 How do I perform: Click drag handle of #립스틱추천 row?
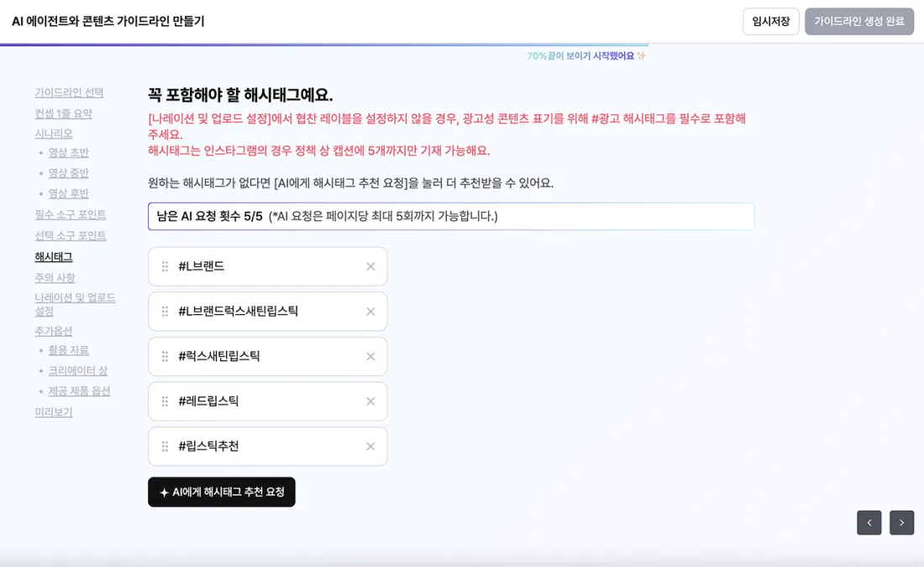(x=165, y=446)
